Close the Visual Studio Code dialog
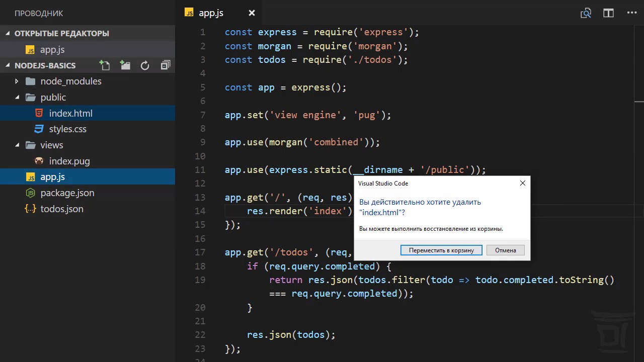This screenshot has width=644, height=362. [x=523, y=184]
